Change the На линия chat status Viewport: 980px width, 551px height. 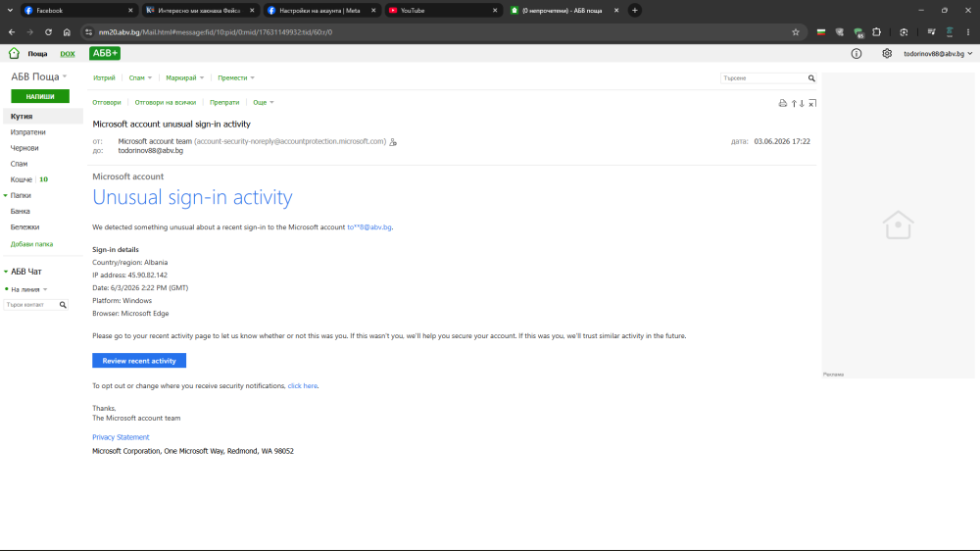coord(28,289)
